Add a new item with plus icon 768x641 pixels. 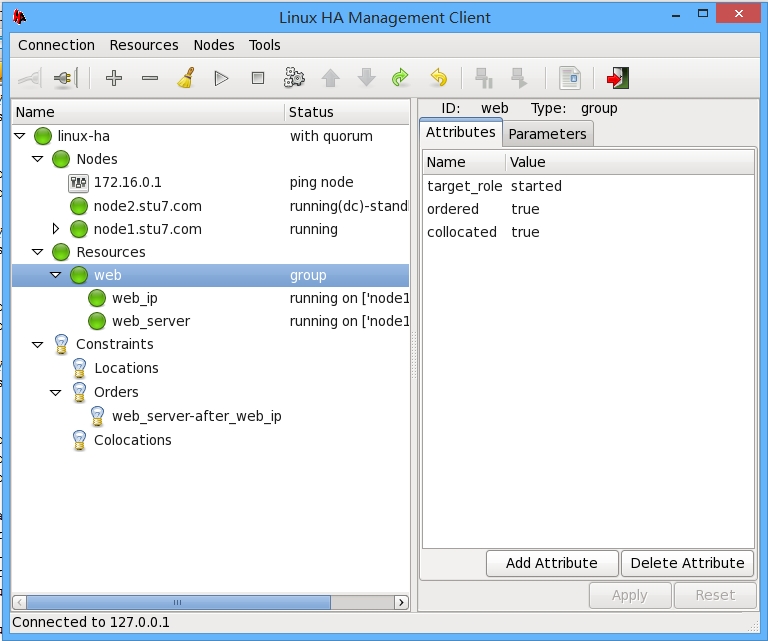pyautogui.click(x=114, y=78)
